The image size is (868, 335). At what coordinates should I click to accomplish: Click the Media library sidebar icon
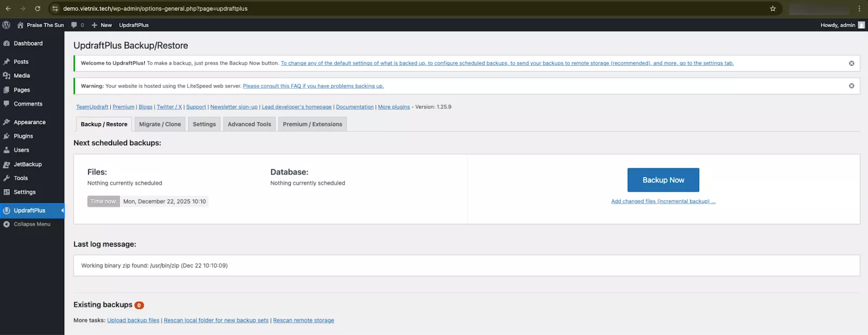(7, 76)
